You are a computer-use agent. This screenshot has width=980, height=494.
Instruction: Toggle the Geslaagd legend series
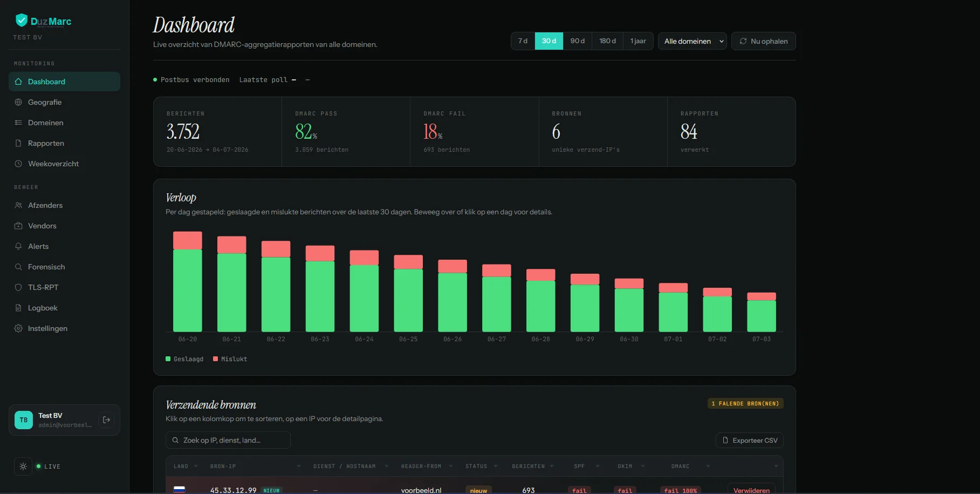(184, 359)
